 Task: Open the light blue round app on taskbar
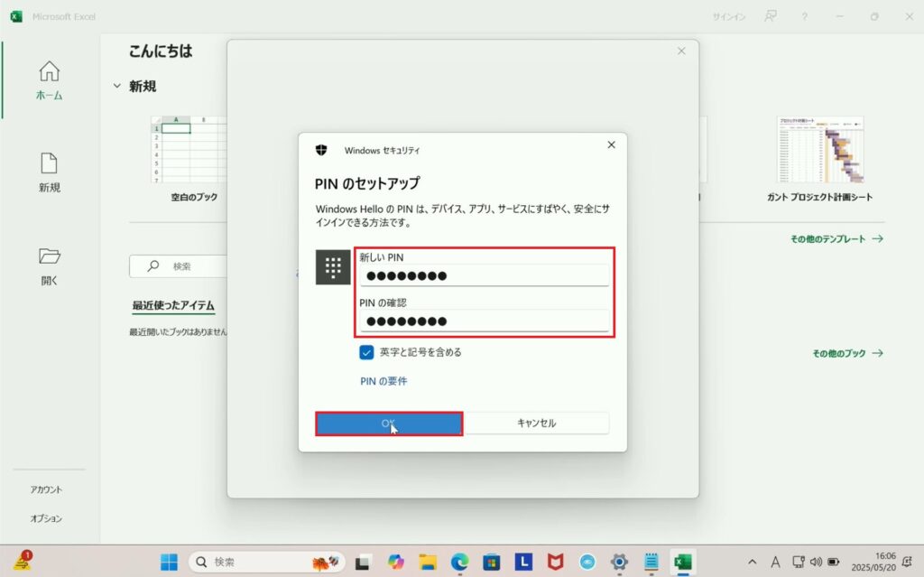coord(587,563)
